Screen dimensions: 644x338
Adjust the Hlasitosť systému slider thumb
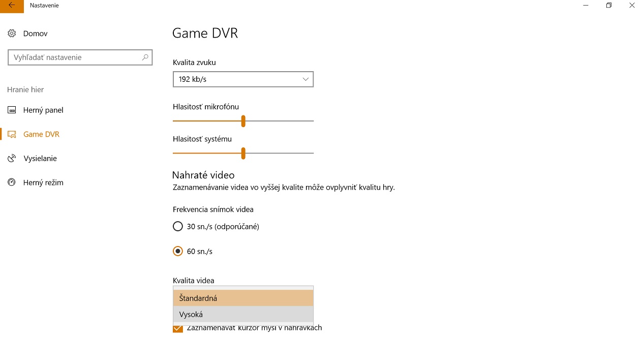243,153
